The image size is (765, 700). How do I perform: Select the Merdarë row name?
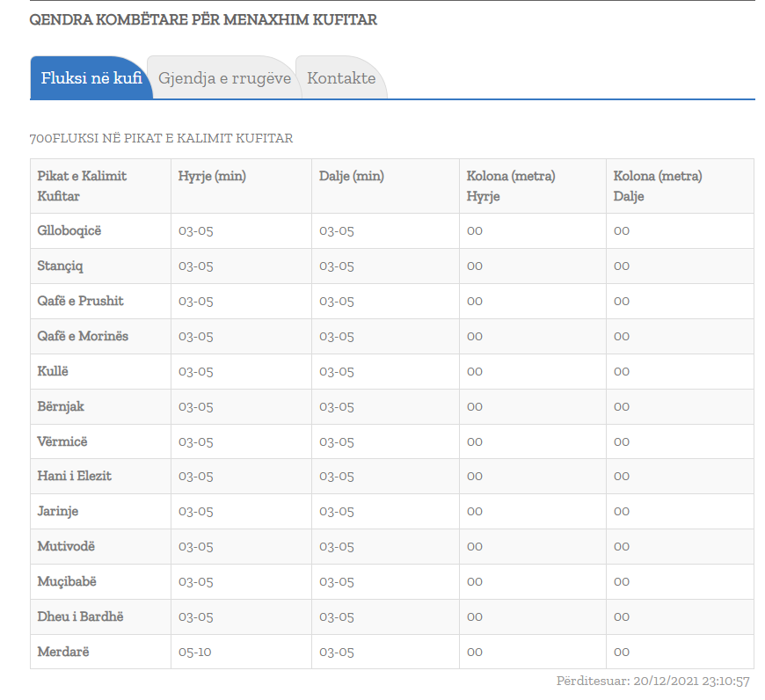click(63, 652)
